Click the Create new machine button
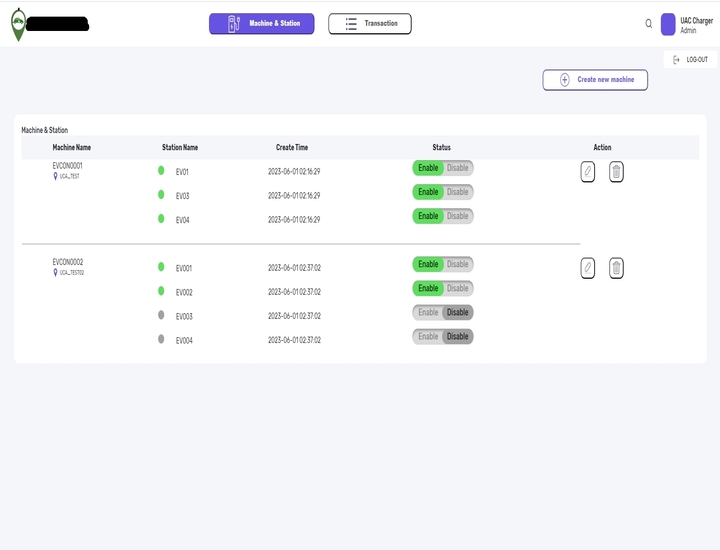The width and height of the screenshot is (720, 550). tap(595, 80)
